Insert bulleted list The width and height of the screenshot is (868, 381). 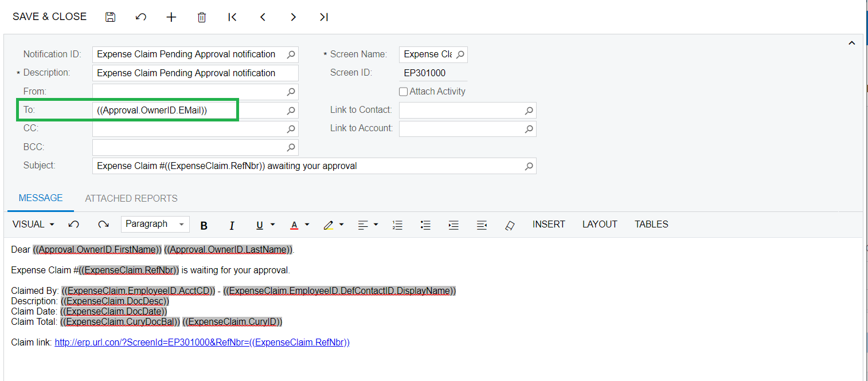pos(425,225)
